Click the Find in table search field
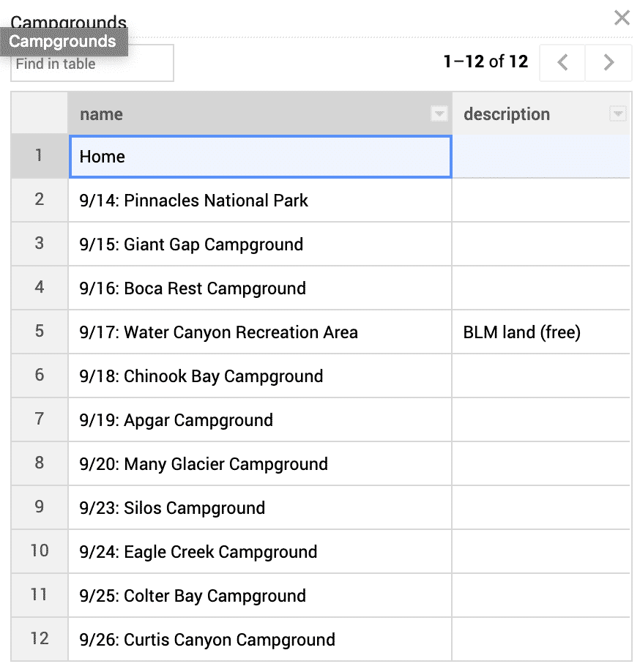The width and height of the screenshot is (640, 672). [92, 64]
